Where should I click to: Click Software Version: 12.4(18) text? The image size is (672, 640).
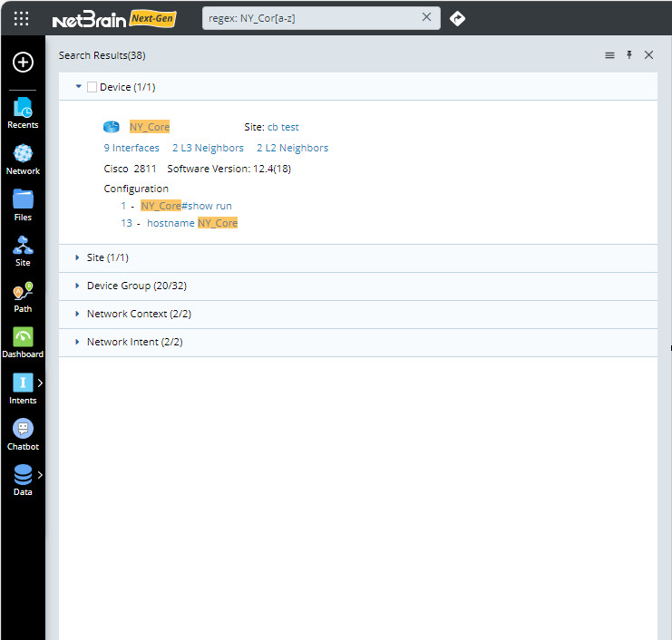coord(229,169)
